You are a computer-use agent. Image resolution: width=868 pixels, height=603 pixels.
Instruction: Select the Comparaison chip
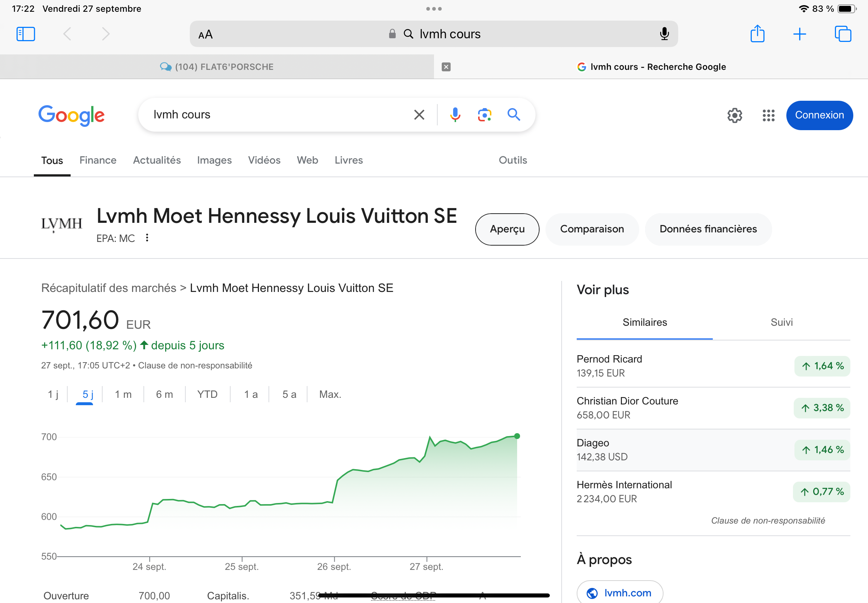coord(591,229)
